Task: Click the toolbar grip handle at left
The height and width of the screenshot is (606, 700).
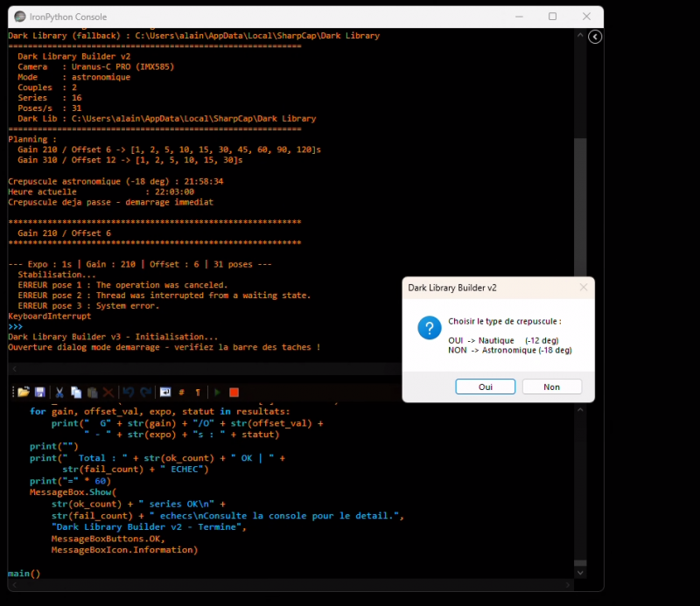Action: [13, 393]
